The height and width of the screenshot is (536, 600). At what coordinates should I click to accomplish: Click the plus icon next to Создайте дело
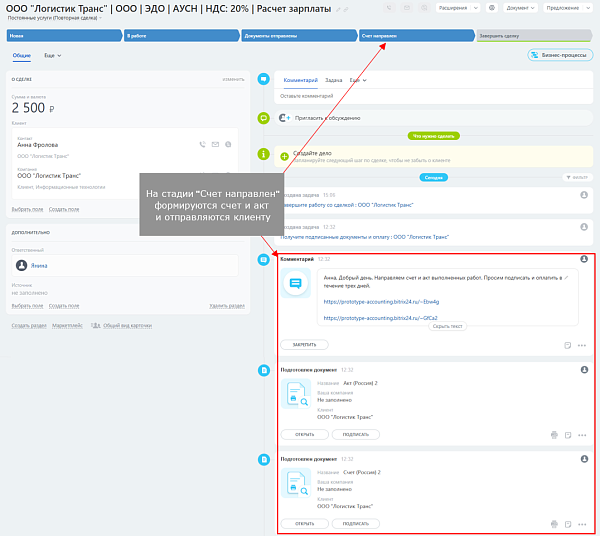284,156
